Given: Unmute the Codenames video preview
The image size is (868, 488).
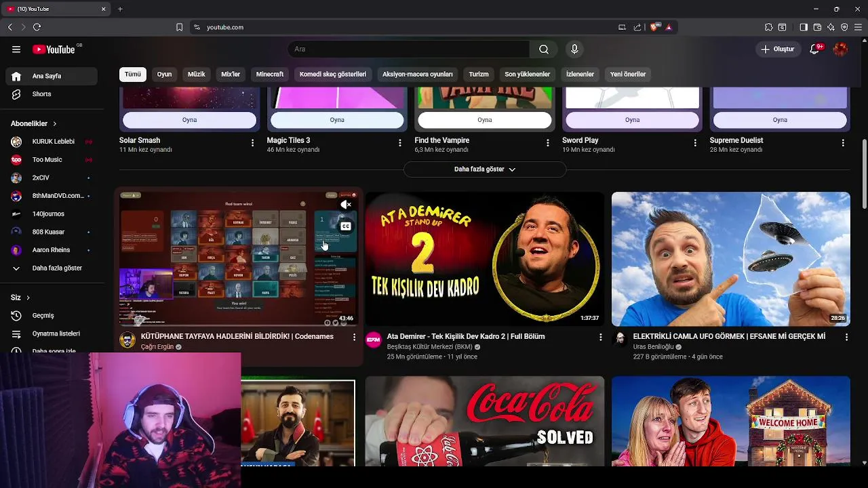Looking at the screenshot, I should coord(346,204).
